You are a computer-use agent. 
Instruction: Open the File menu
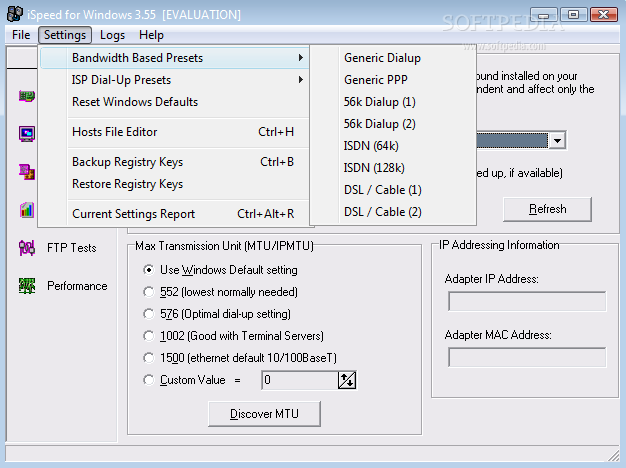pos(21,35)
